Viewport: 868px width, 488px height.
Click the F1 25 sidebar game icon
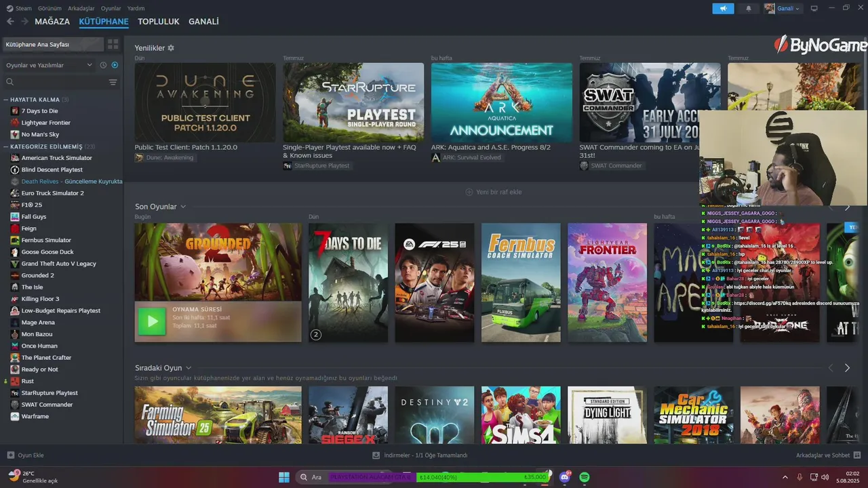point(15,205)
